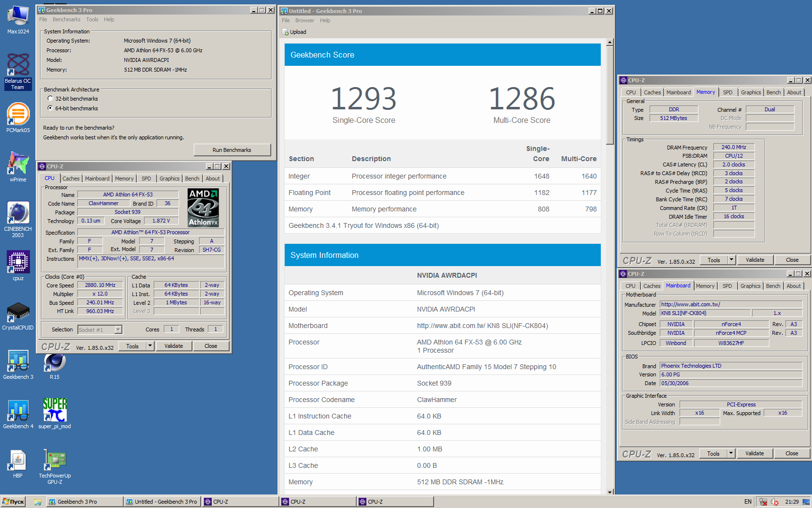
Task: Open the HBP desktop shortcut
Action: [18, 463]
